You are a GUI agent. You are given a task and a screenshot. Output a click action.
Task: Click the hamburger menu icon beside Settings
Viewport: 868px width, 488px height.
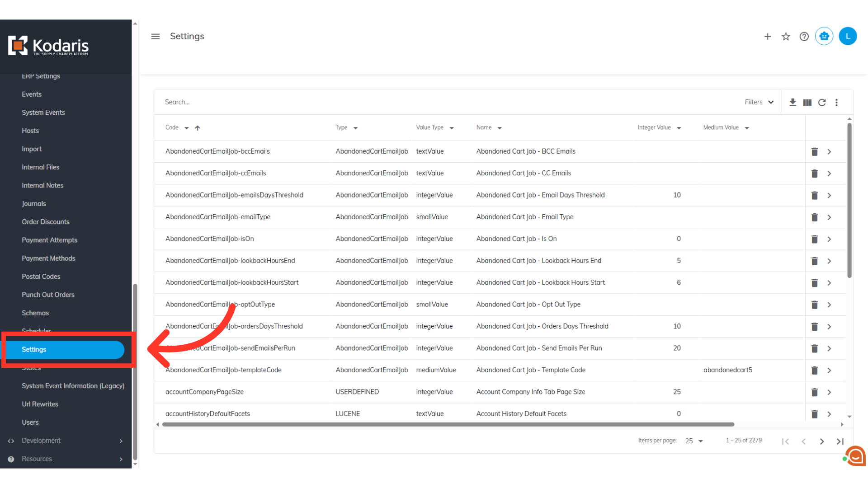(155, 36)
